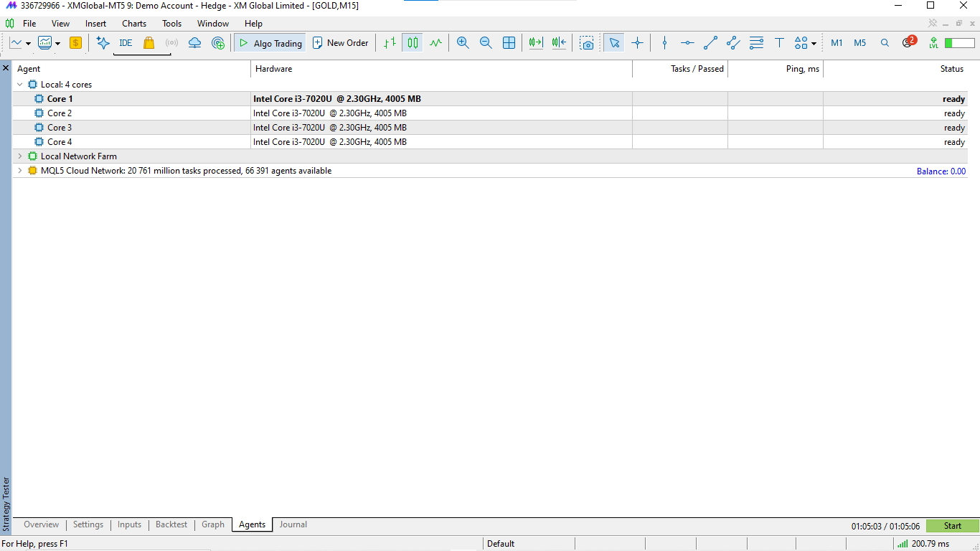Open the IDE MetaEditor button
Screen dimensions: 980x551
[x=126, y=43]
